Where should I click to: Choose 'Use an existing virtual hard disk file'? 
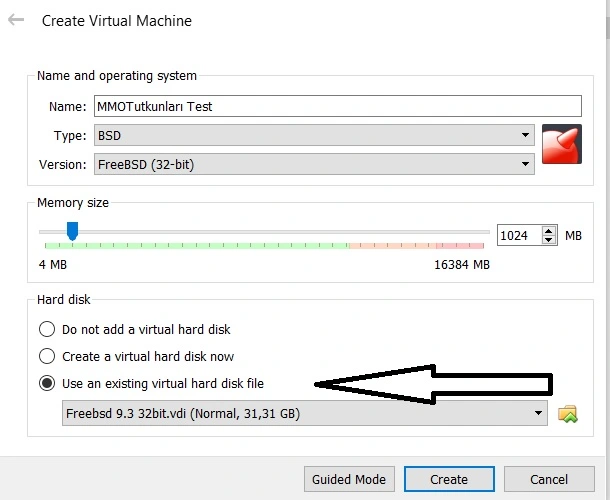[46, 383]
